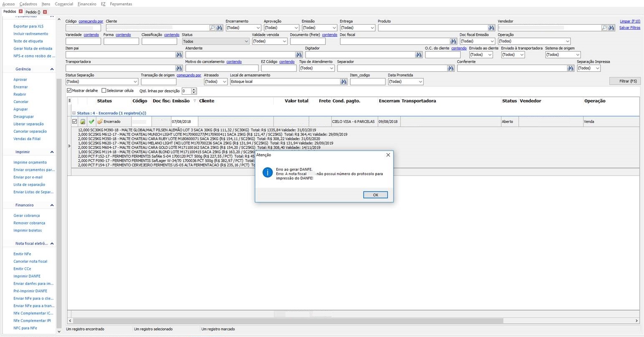Click the blue information icon in Atenção dialog
The image size is (644, 337).
pos(267,173)
